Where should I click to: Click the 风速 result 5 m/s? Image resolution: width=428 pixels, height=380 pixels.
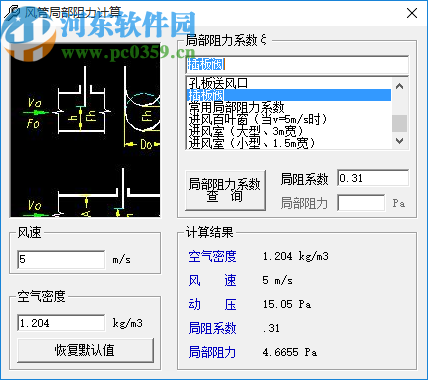pyautogui.click(x=277, y=280)
